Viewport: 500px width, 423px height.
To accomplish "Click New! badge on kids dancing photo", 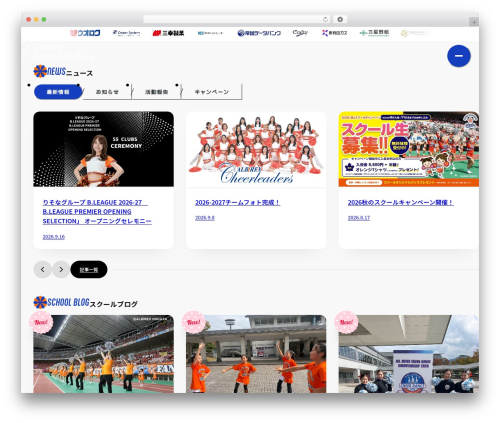I will 194,322.
